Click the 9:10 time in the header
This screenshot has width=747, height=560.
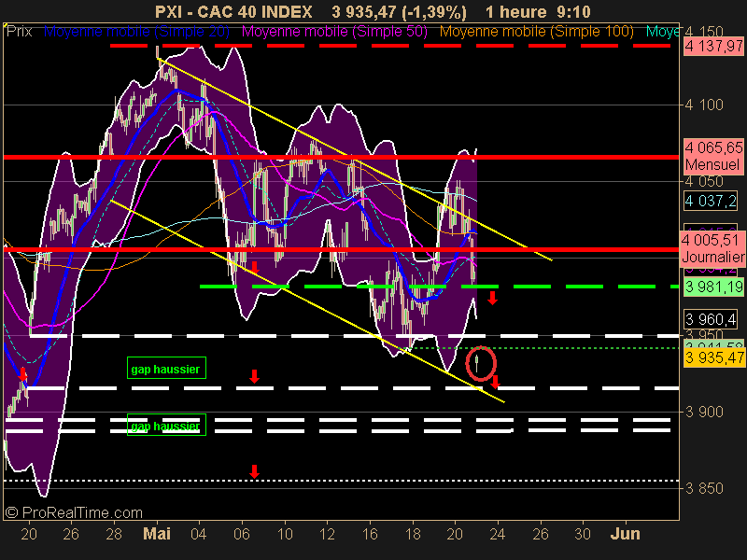click(572, 11)
